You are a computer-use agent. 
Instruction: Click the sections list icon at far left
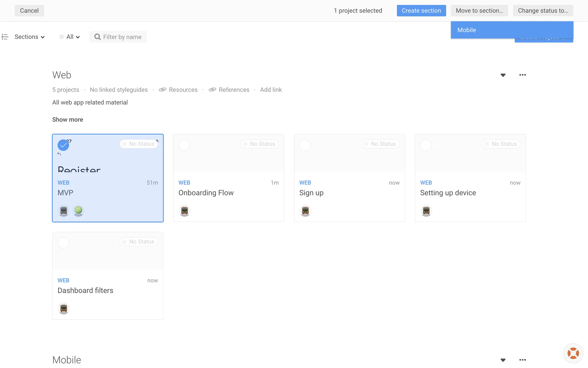click(x=5, y=37)
